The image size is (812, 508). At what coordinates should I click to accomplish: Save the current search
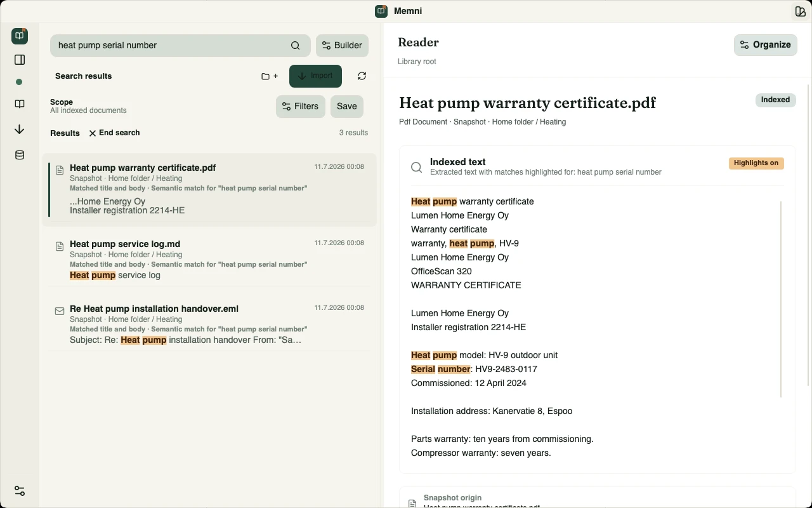(x=347, y=107)
